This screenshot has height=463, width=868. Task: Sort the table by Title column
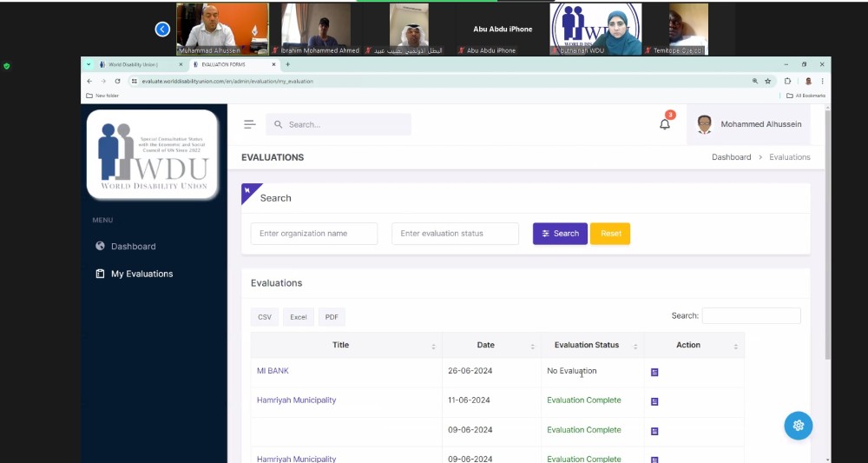point(346,345)
